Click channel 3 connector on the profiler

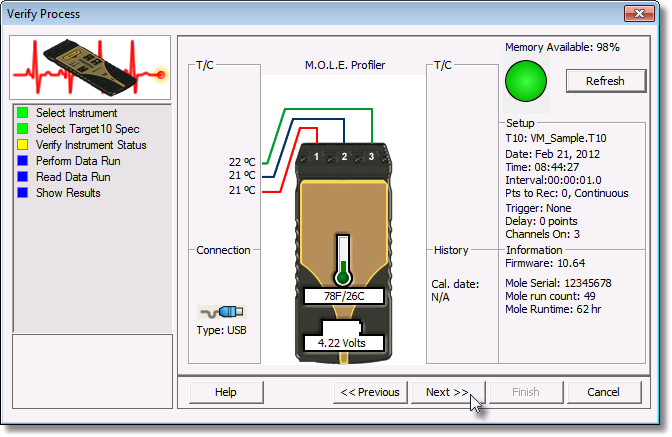click(371, 157)
